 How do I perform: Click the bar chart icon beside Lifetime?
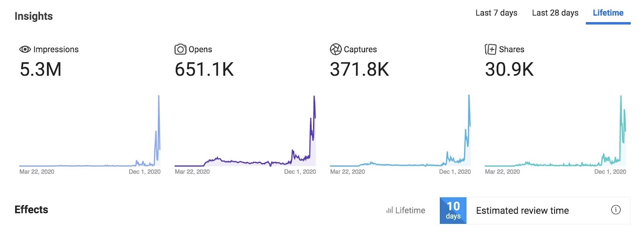coord(389,210)
